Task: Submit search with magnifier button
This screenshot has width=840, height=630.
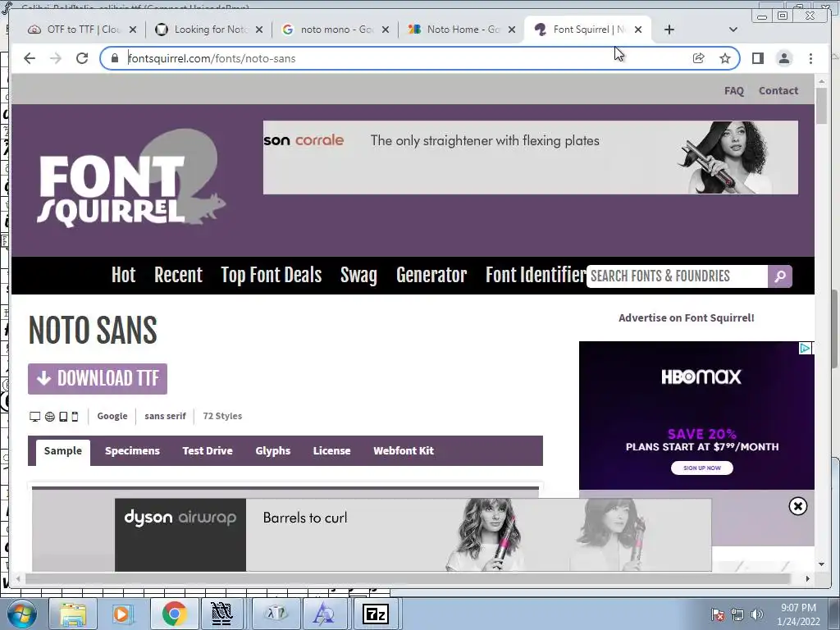Action: click(x=780, y=276)
